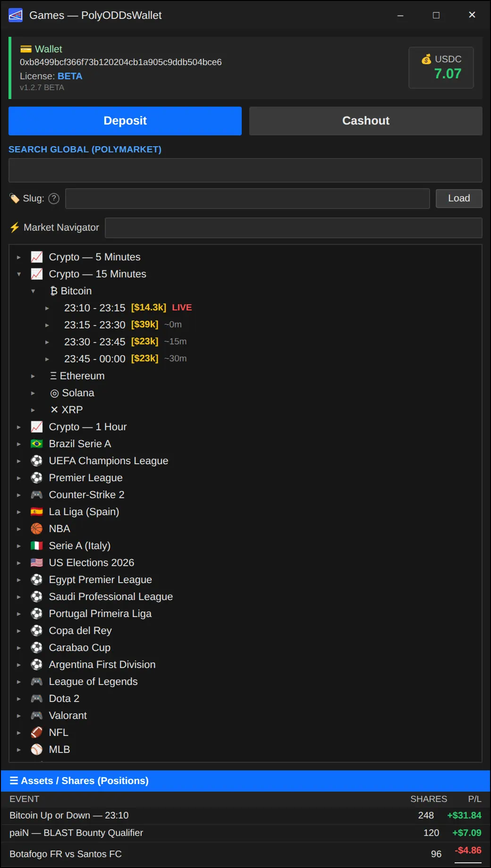
Task: Click the football icon for NFL
Action: 37,733
